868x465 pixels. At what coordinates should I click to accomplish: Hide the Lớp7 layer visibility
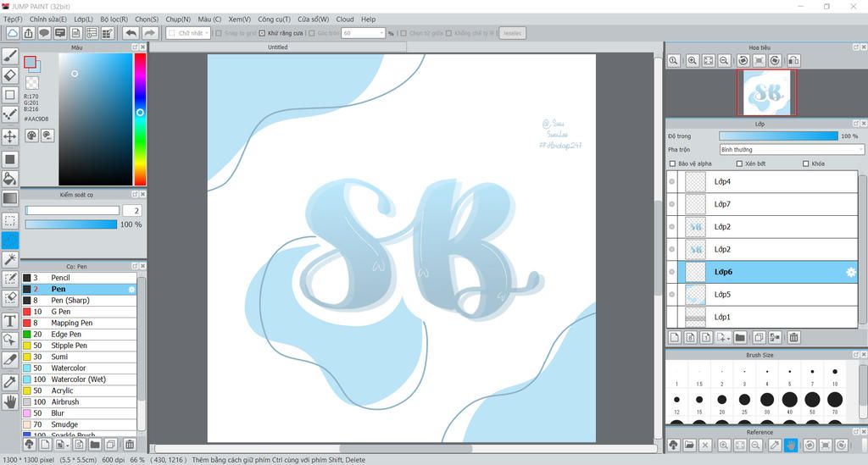672,204
